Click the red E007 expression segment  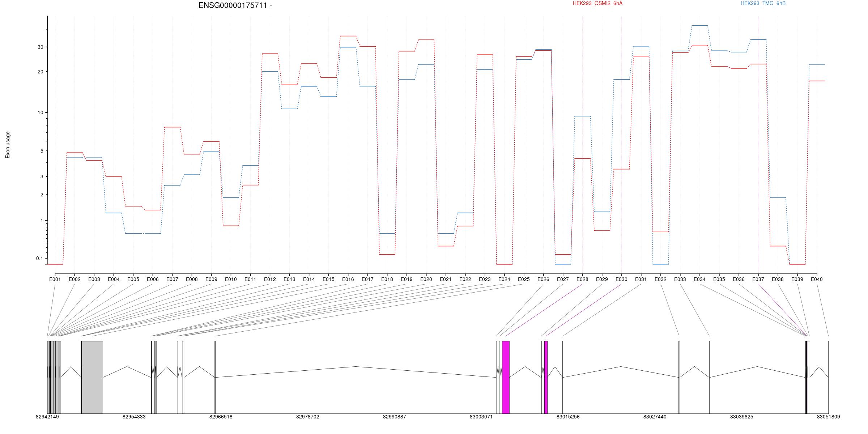coord(172,127)
